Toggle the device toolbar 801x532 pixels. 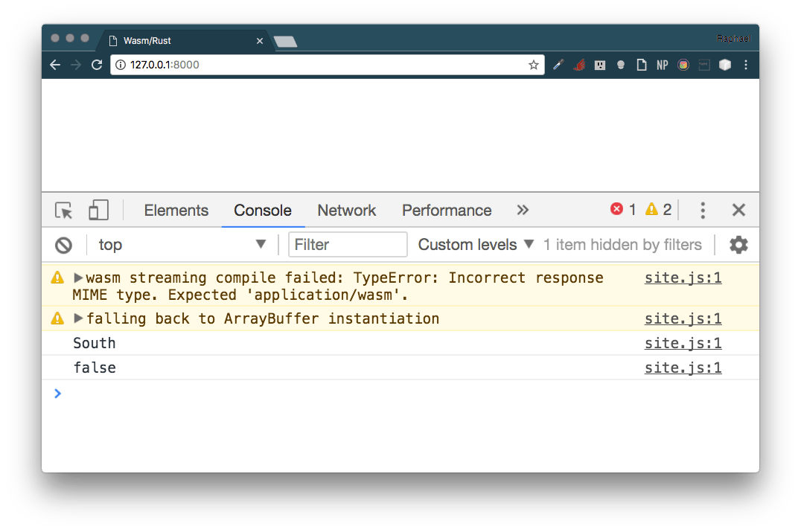click(98, 210)
